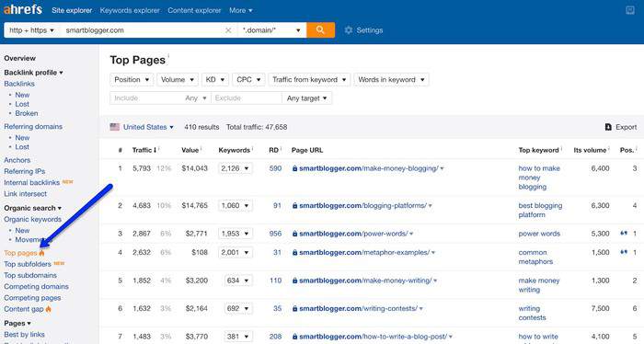Open Traffic from keyword filter dropdown
Image resolution: width=644 pixels, height=344 pixels.
click(309, 80)
